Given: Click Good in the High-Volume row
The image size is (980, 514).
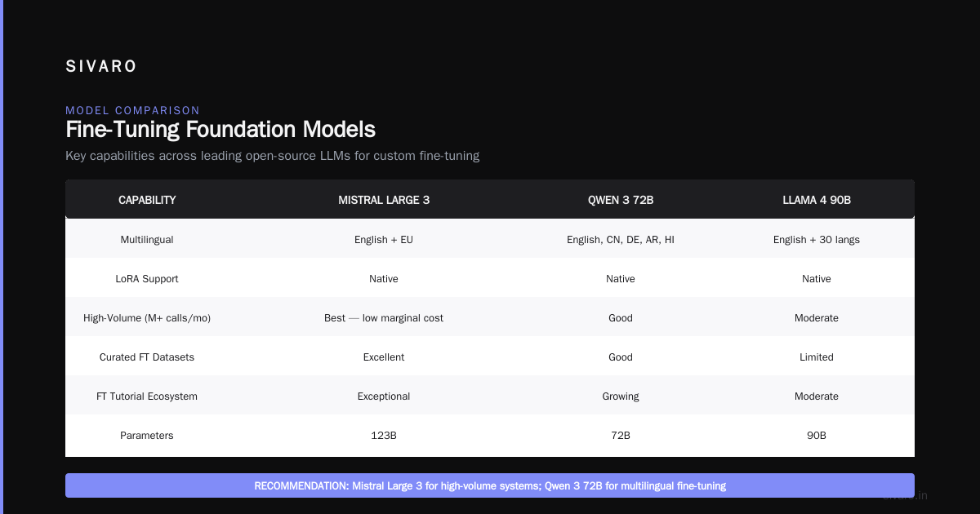Looking at the screenshot, I should (621, 318).
